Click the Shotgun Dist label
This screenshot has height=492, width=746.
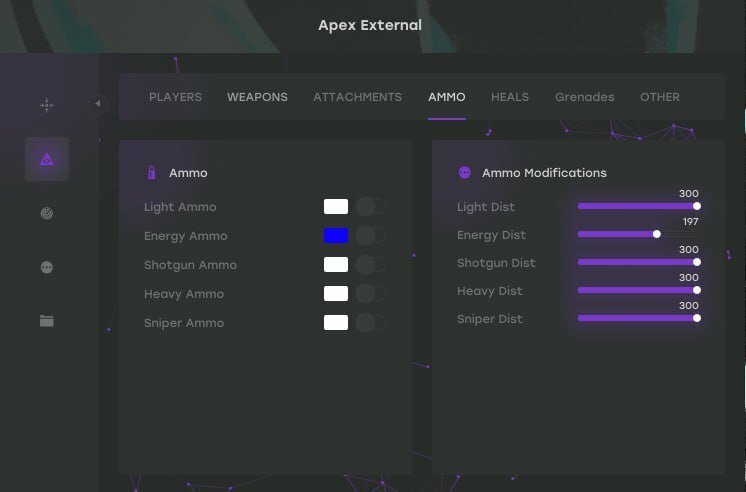pyautogui.click(x=496, y=263)
